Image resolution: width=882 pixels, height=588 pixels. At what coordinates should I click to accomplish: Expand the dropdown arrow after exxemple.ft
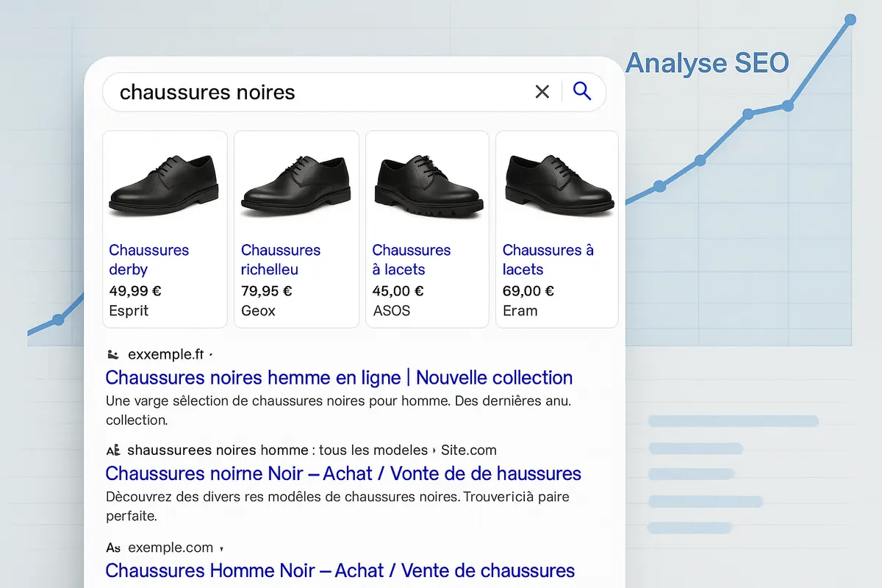click(211, 354)
